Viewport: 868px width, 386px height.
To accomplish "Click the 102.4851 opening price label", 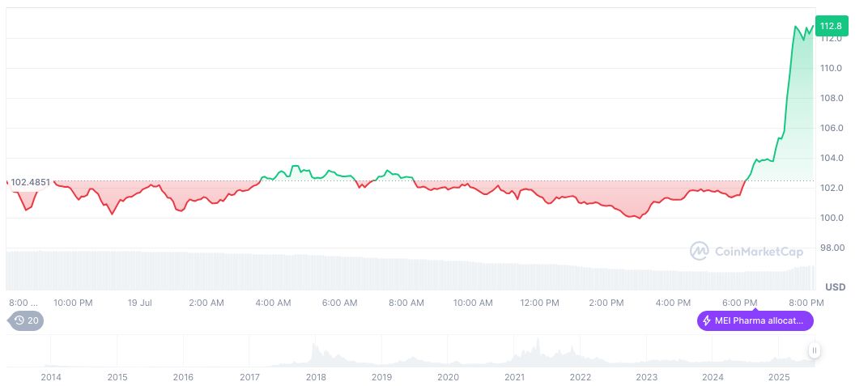I will (x=30, y=182).
